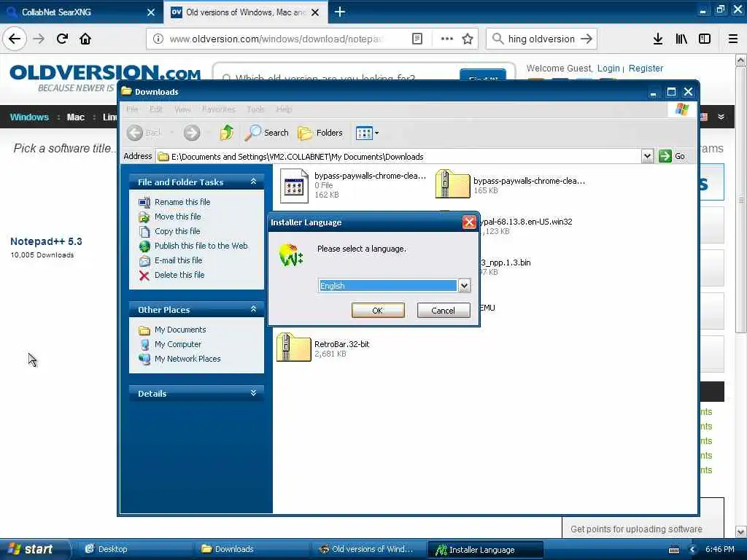
Task: Click the Register link on OldVersion page
Action: click(x=646, y=68)
